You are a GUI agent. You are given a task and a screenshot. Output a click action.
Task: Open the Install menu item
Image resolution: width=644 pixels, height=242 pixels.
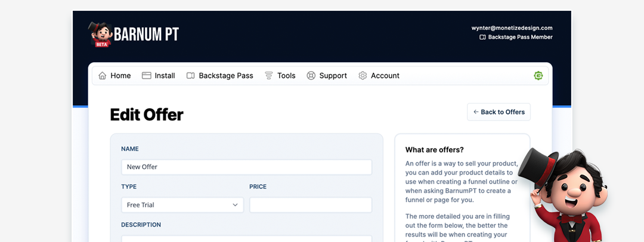point(159,76)
